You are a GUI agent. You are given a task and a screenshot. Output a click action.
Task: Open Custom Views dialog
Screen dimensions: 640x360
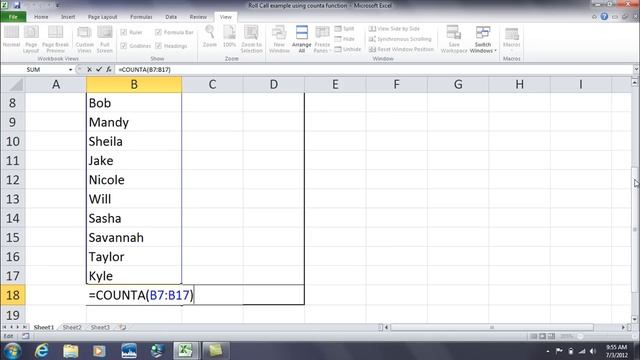click(84, 39)
